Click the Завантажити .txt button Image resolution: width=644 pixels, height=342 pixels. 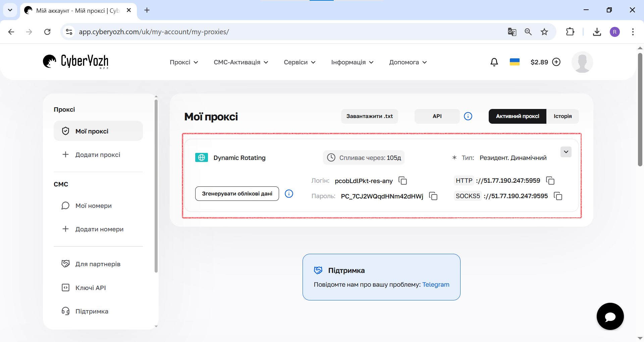[369, 116]
